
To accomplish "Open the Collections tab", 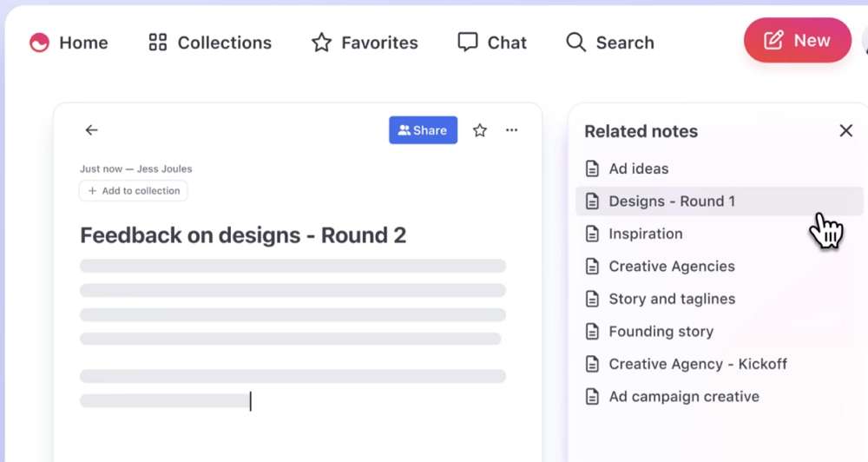I will [210, 43].
